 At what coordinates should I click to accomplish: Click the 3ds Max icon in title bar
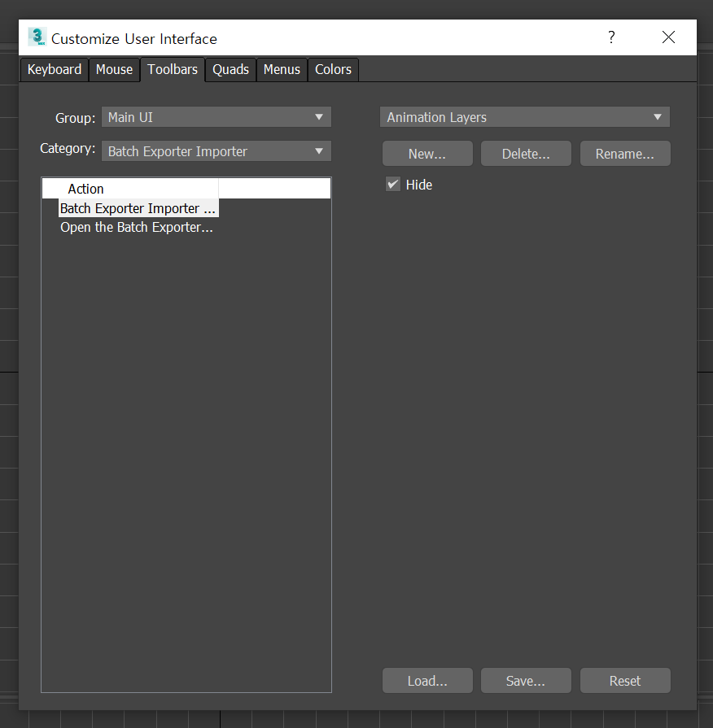[x=37, y=37]
